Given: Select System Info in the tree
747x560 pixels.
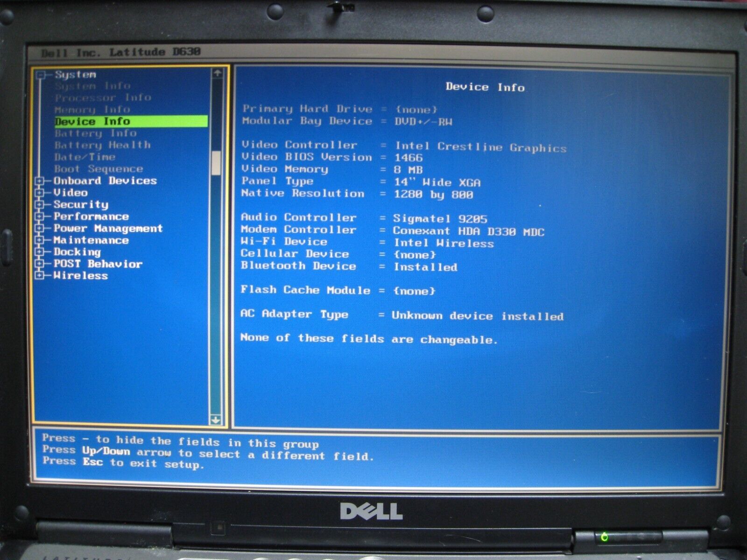Looking at the screenshot, I should click(92, 86).
